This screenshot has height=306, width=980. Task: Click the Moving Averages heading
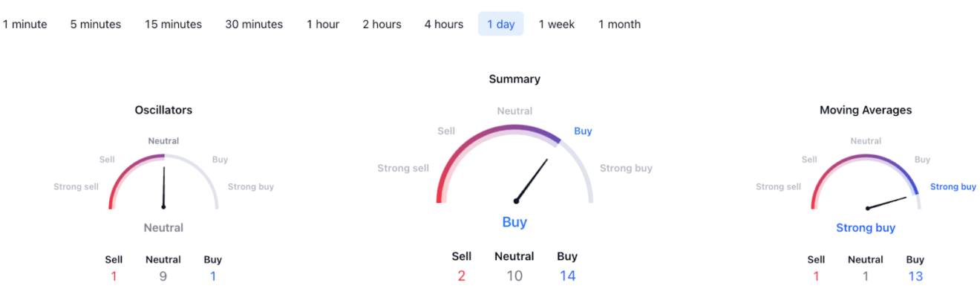[866, 110]
